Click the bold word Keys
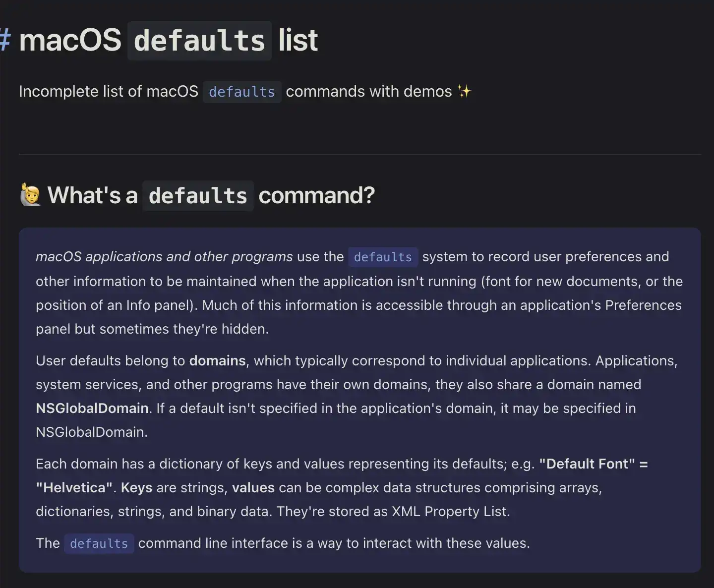Screen dimensions: 714x588 tap(137, 487)
